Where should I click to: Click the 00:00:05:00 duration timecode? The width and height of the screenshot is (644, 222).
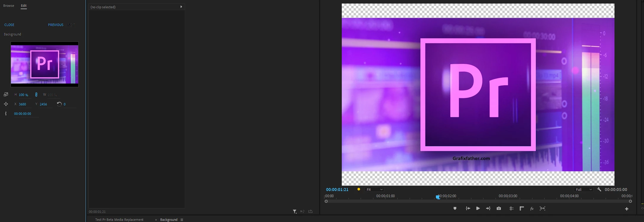pos(616,190)
